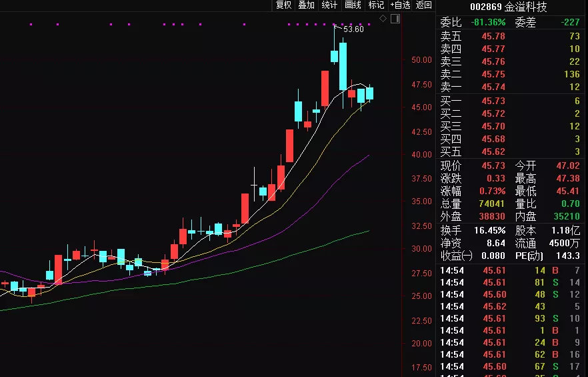The image size is (588, 377).
Task: Click the 总量 value 74041
Action: pos(492,204)
